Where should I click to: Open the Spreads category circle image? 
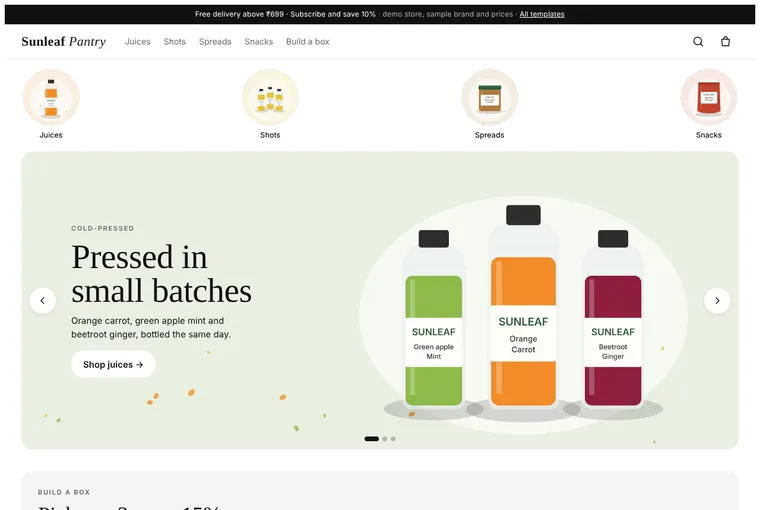point(490,97)
